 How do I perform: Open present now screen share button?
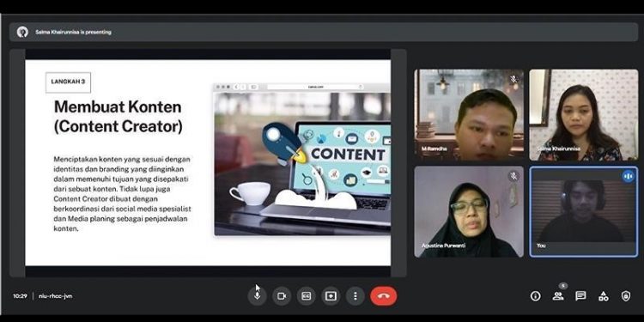pyautogui.click(x=331, y=296)
